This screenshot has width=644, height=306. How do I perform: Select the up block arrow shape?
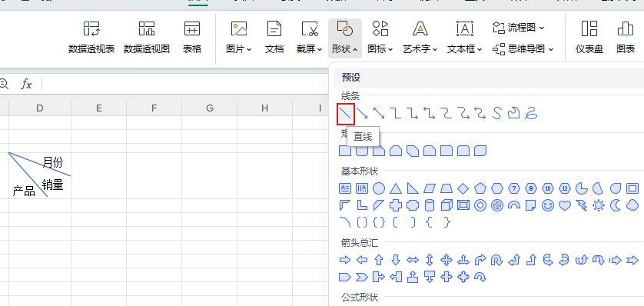[x=379, y=260]
